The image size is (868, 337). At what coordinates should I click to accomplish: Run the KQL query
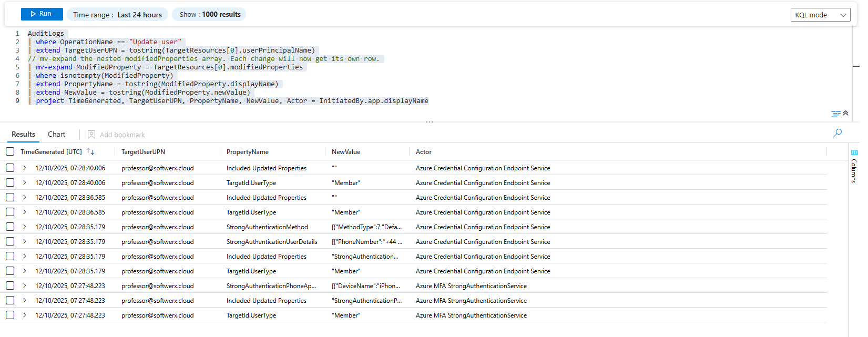click(42, 14)
